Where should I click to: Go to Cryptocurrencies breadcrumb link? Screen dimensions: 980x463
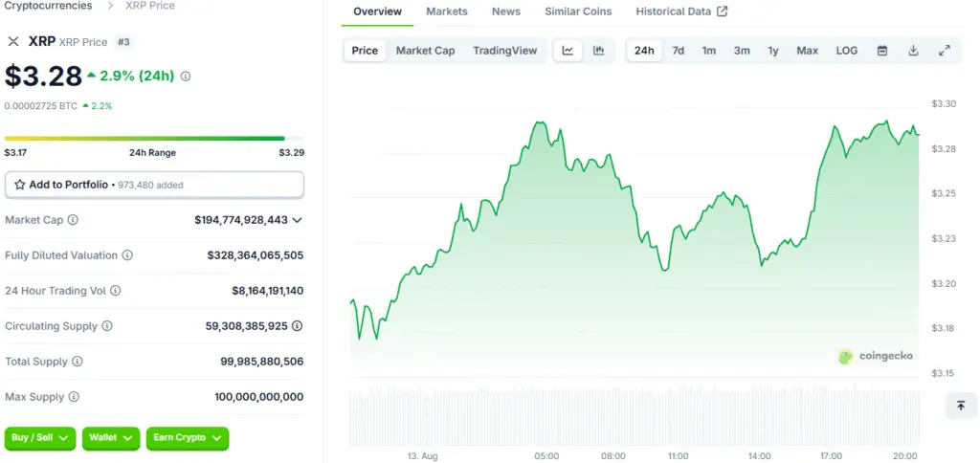point(48,6)
